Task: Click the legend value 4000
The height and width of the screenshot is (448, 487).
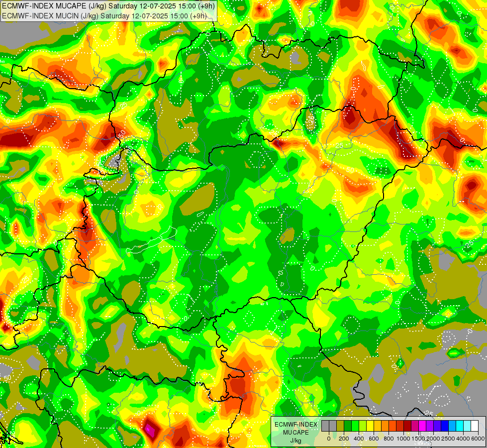Action: (463, 439)
